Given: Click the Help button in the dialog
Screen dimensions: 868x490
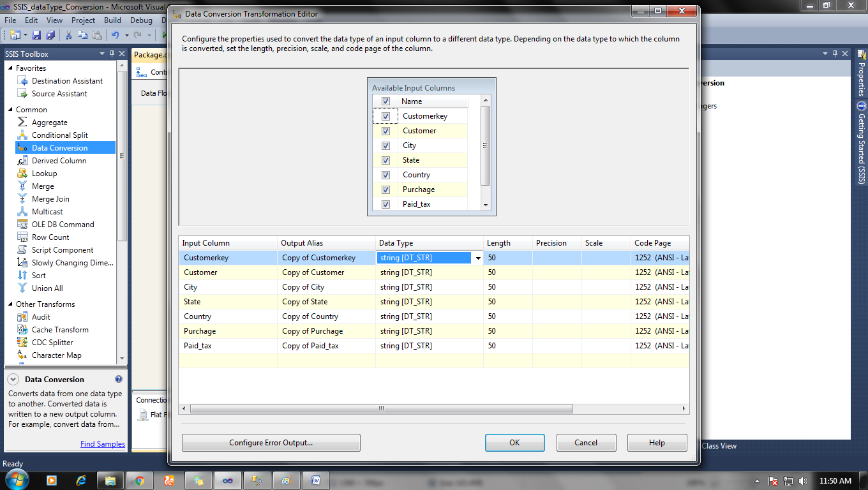Looking at the screenshot, I should [657, 443].
